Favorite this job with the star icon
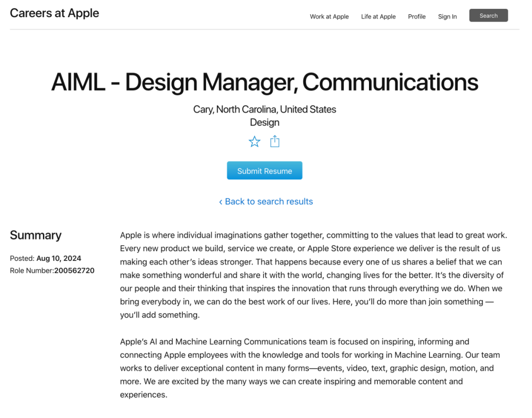Image resolution: width=532 pixels, height=418 pixels. pos(255,141)
